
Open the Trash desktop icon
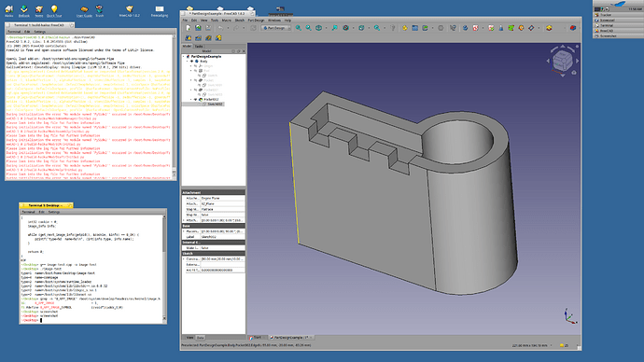coord(99,10)
